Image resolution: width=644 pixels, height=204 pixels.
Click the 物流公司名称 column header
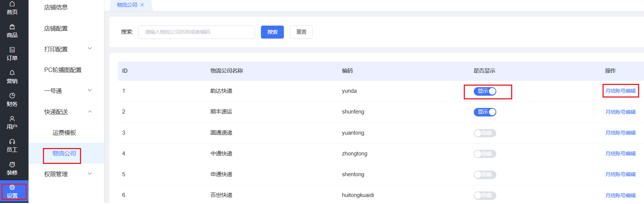(227, 71)
